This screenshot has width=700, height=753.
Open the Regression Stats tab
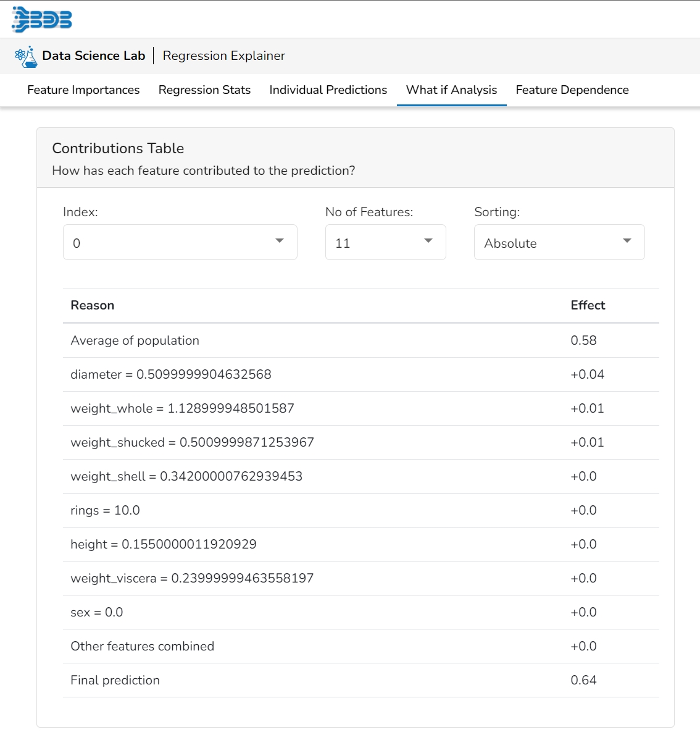click(x=204, y=90)
